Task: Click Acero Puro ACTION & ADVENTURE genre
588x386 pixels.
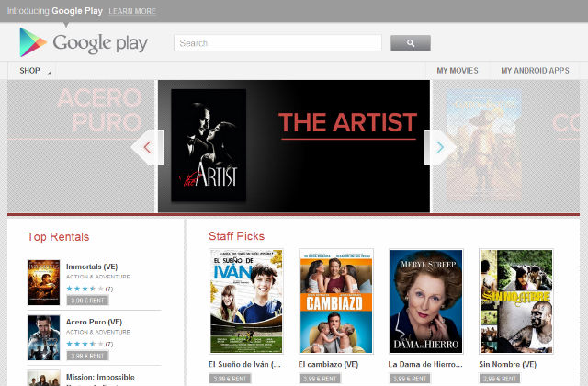Action: [98, 332]
